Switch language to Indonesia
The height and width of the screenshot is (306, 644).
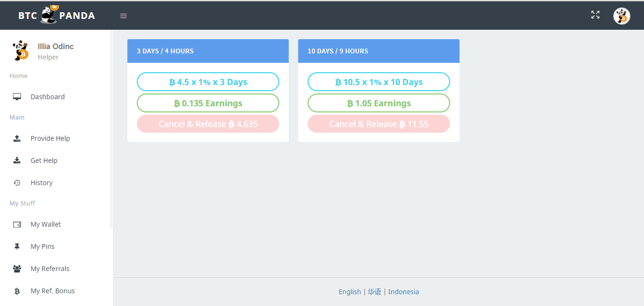403,292
